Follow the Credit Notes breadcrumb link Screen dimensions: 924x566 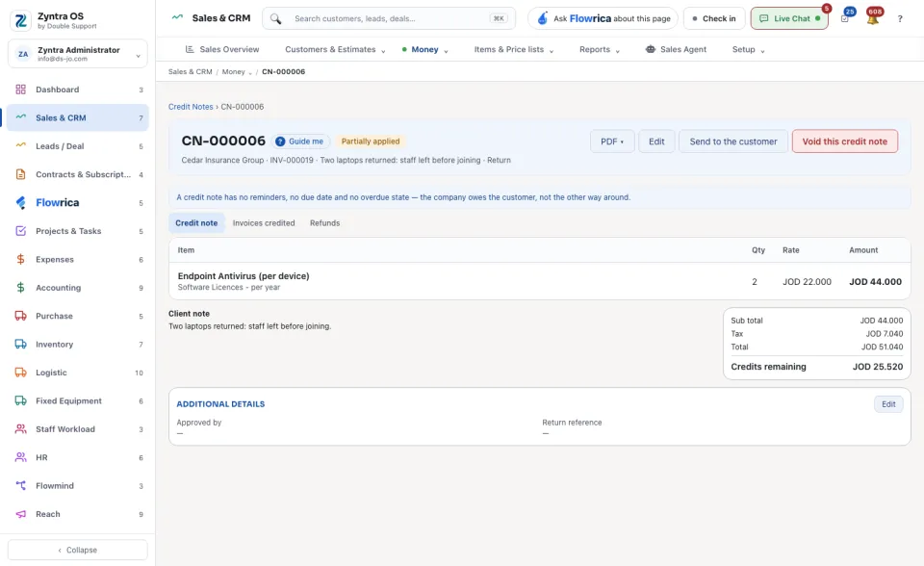(191, 107)
